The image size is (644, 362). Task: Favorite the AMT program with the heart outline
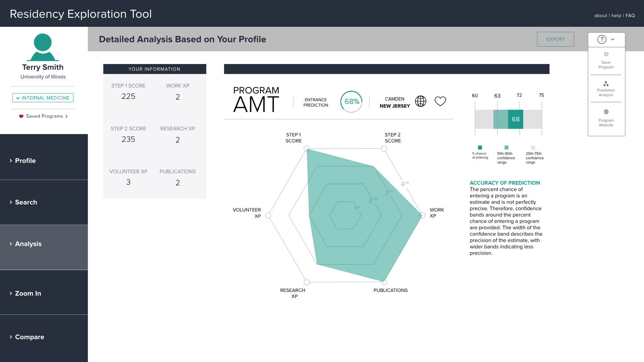tap(440, 101)
